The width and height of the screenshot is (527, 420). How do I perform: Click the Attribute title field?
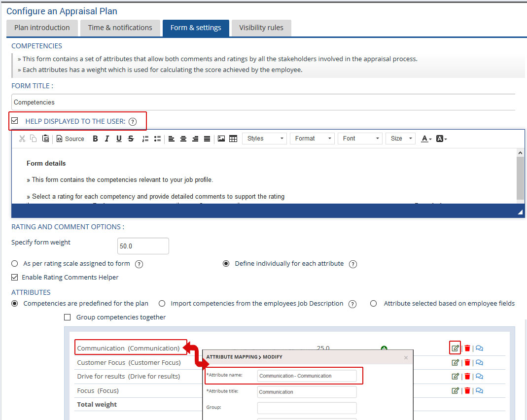coord(307,392)
